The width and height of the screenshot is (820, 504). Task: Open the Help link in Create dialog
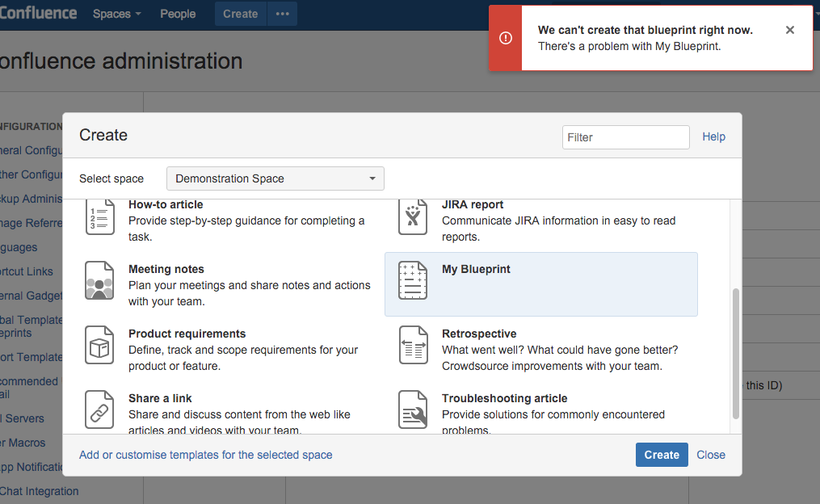(713, 136)
